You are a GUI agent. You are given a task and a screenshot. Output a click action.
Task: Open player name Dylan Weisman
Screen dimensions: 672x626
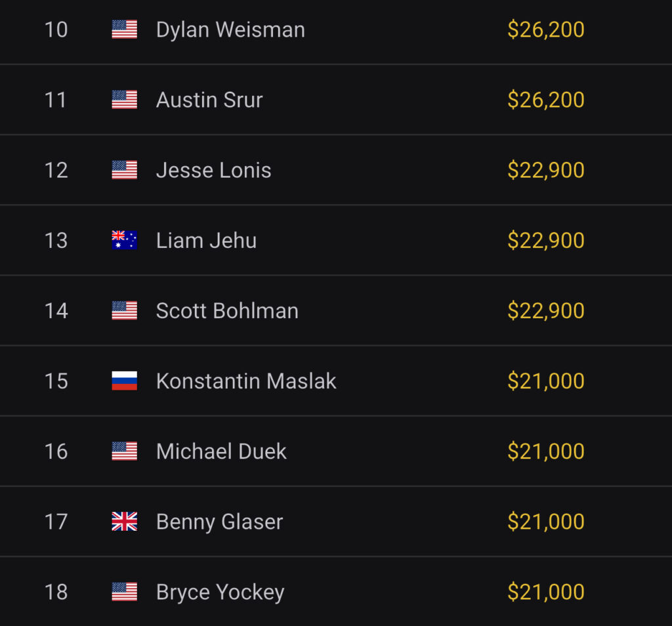[230, 30]
